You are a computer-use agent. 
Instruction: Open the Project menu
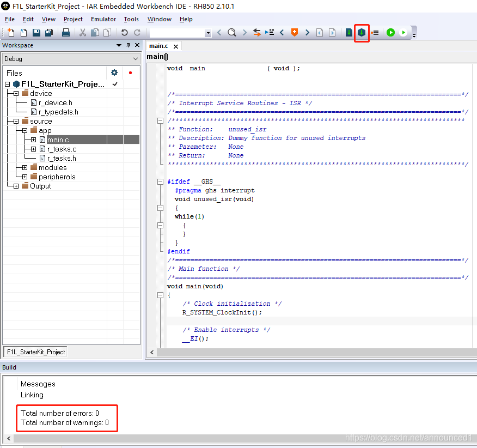tap(73, 19)
